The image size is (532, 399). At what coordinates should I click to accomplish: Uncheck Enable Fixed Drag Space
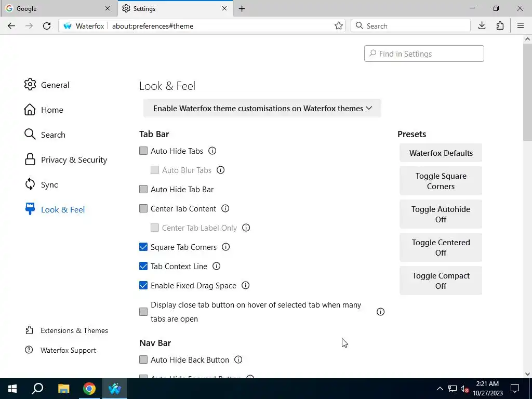pyautogui.click(x=143, y=285)
